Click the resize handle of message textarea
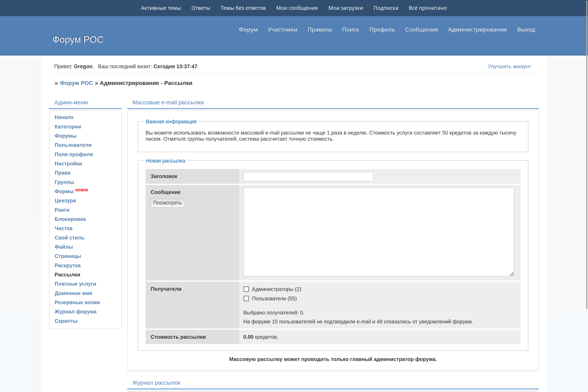 pos(511,274)
